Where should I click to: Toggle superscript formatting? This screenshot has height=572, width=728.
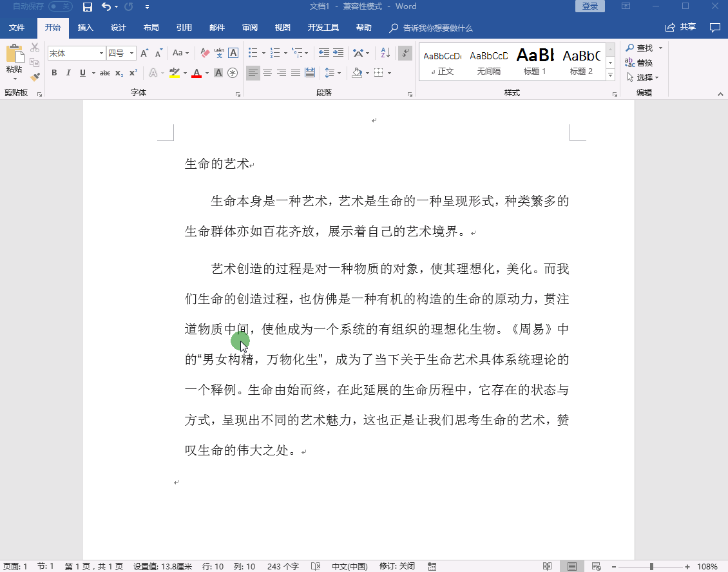pyautogui.click(x=133, y=73)
